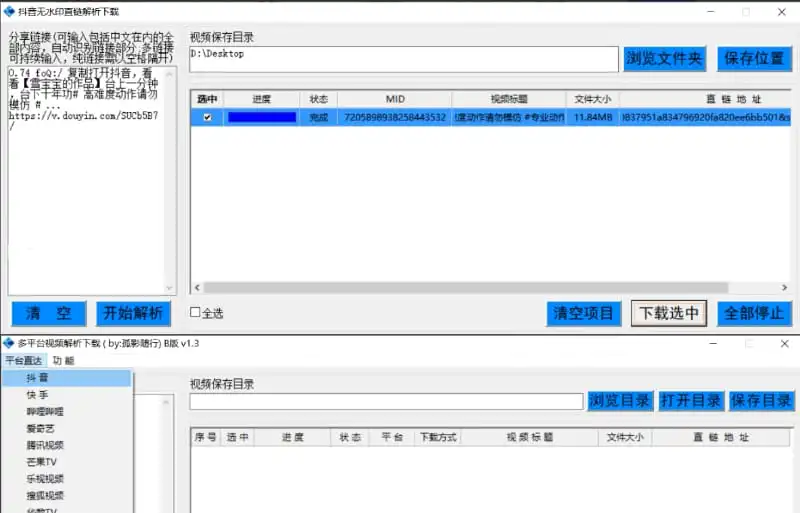Toggle the checkbox in the completed video row
Image resolution: width=800 pixels, height=513 pixels.
tap(207, 117)
